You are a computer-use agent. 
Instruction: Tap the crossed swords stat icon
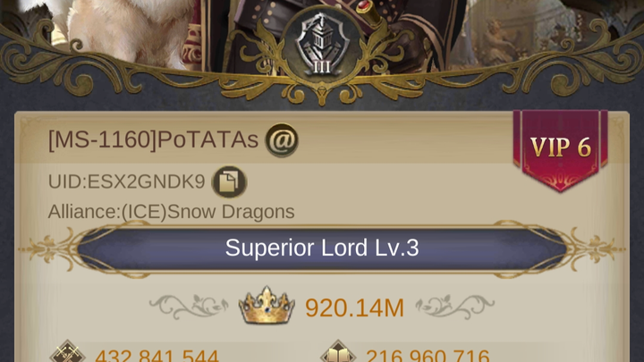point(68,352)
